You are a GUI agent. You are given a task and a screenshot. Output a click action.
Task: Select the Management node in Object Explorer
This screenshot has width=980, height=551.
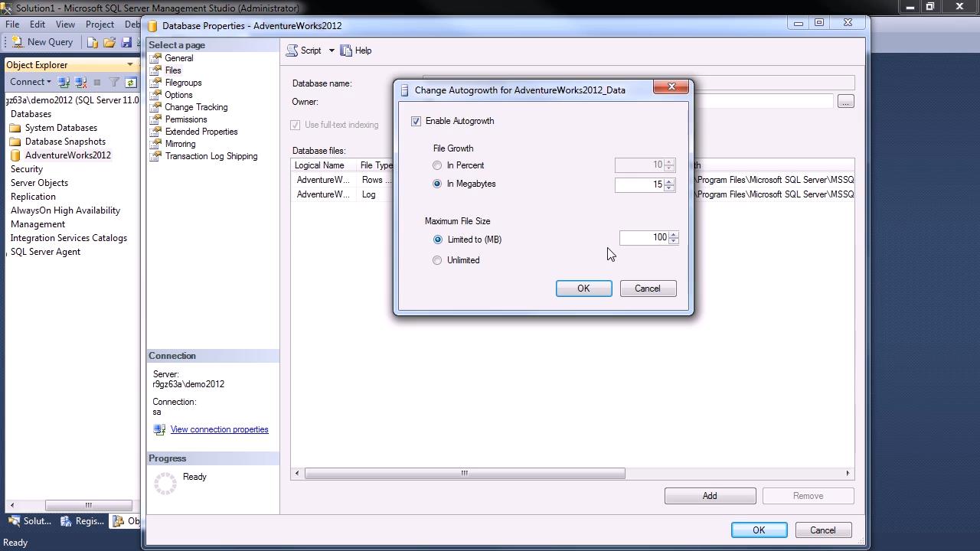(38, 224)
